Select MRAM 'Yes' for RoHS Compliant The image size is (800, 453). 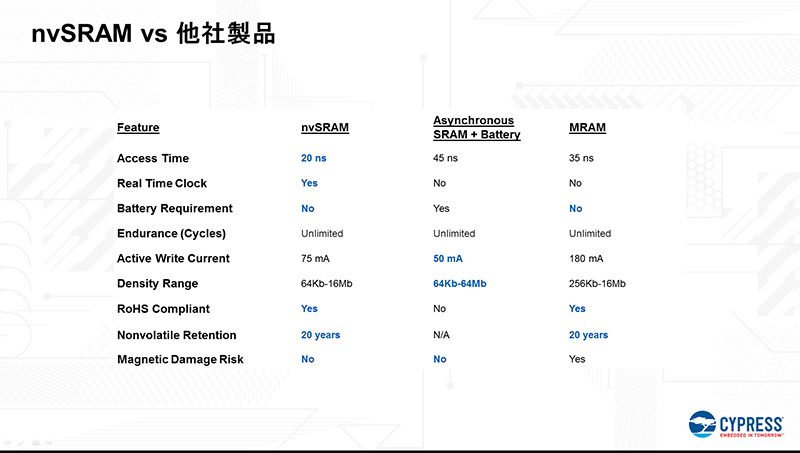[x=577, y=309]
